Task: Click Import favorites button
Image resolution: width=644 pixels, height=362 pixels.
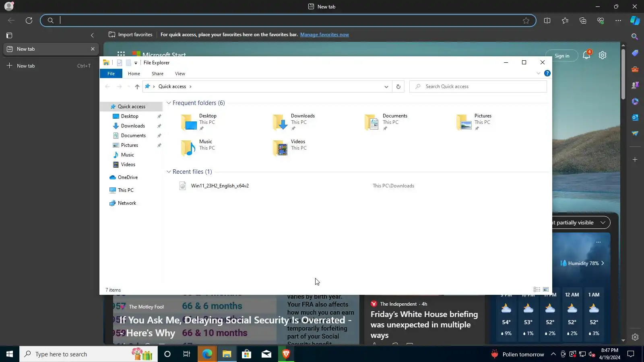Action: coord(130,35)
